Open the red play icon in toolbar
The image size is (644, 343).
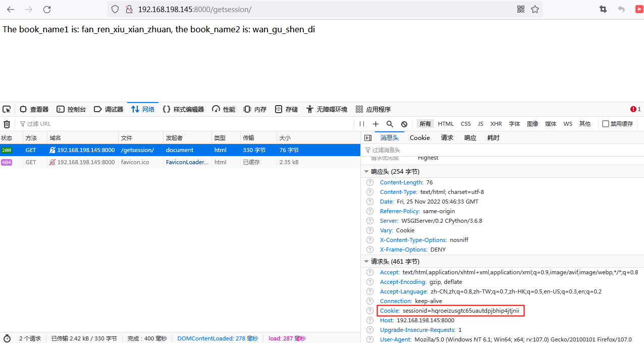[639, 9]
